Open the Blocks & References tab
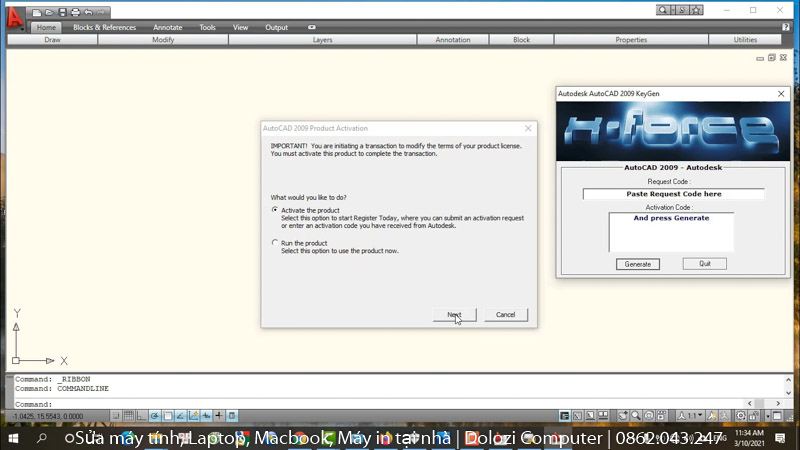 104,28
